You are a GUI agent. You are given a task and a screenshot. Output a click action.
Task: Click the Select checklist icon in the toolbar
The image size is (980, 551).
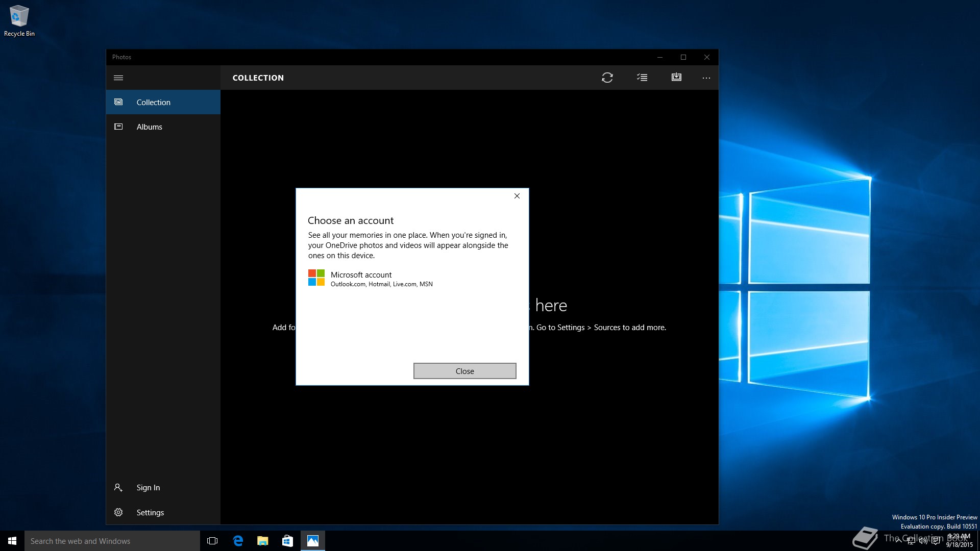click(642, 78)
